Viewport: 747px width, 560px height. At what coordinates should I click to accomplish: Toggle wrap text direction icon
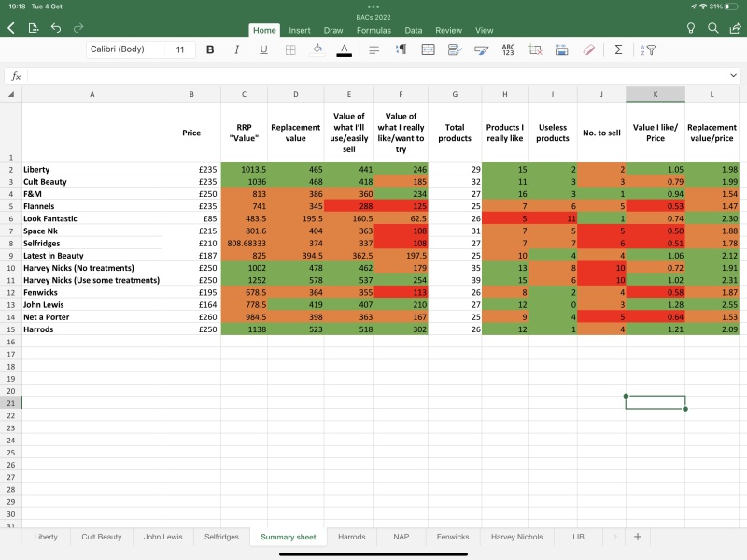pos(401,49)
